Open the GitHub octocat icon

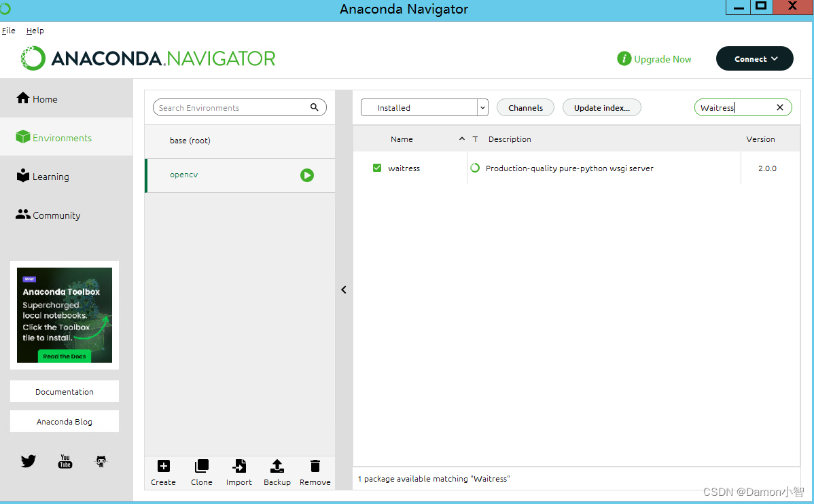tap(101, 461)
